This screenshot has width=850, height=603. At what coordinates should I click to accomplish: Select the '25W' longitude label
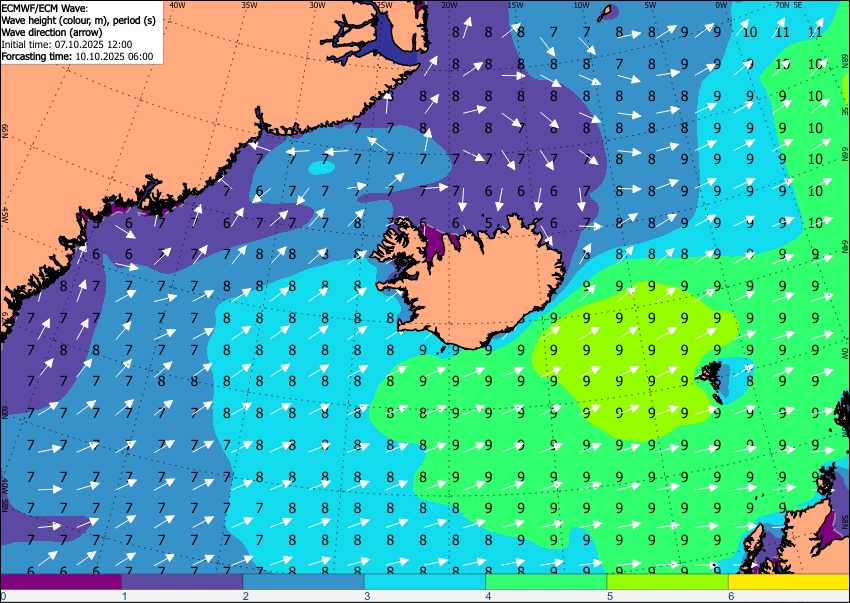pos(384,5)
